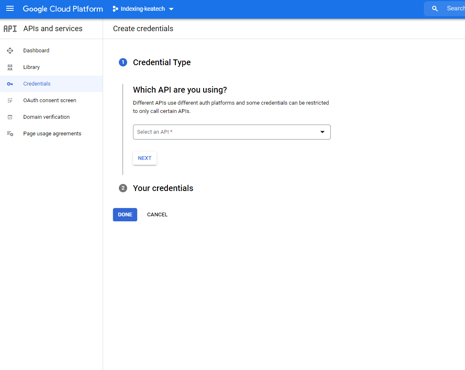Open the Dashboard sidebar item
465x370 pixels.
click(x=51, y=51)
